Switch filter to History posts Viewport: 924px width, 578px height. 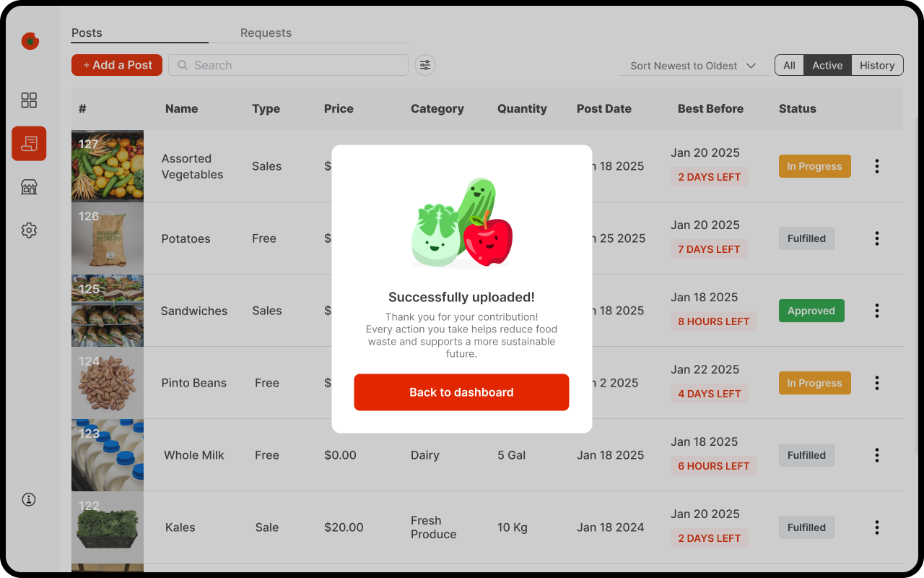pyautogui.click(x=877, y=65)
